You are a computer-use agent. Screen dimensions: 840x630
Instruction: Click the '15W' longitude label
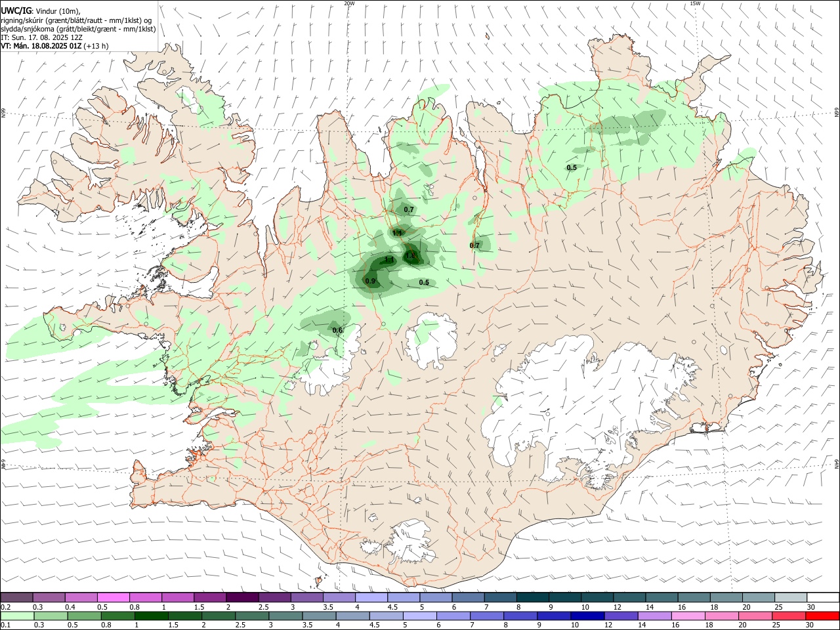(696, 3)
